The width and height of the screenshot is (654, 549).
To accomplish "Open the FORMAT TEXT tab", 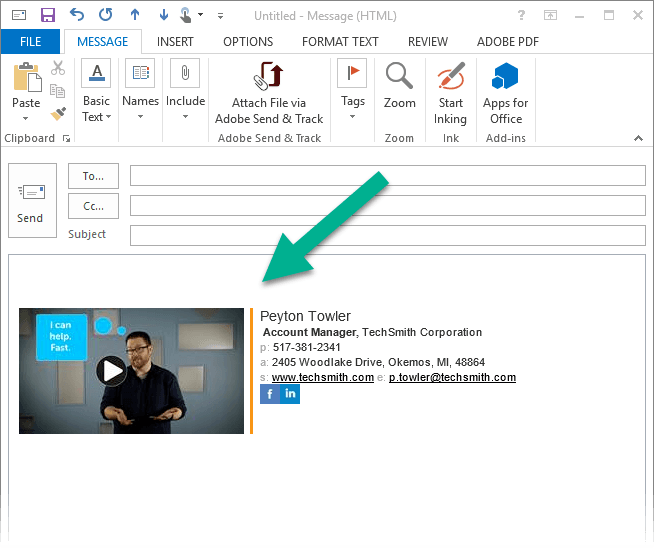I will point(340,42).
